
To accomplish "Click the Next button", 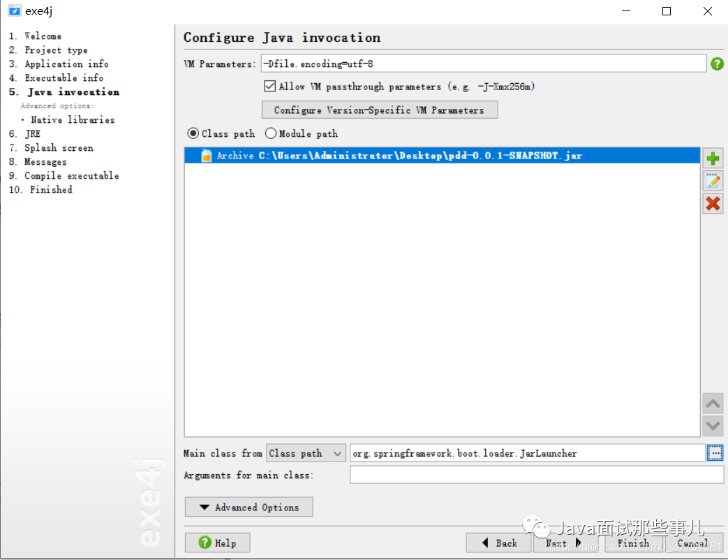I will [x=565, y=543].
